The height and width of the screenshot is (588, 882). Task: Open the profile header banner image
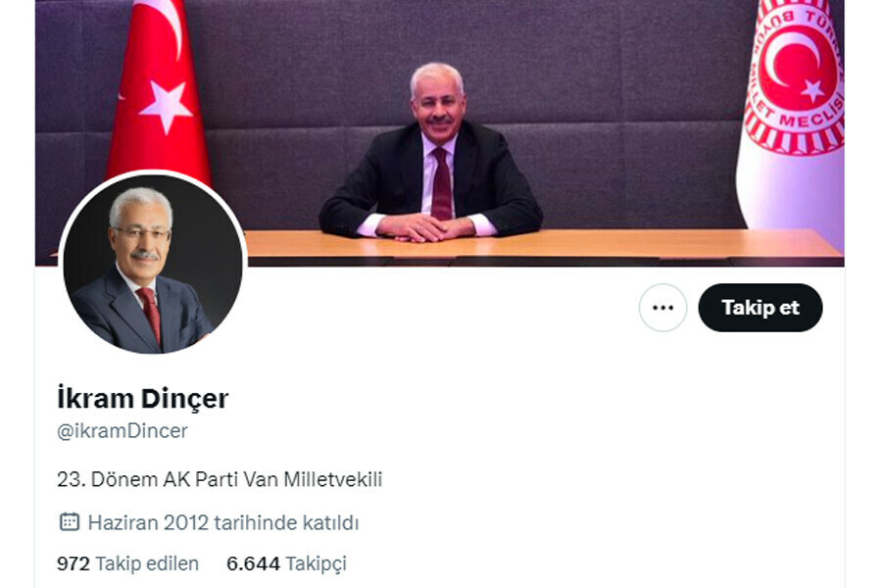click(x=439, y=133)
